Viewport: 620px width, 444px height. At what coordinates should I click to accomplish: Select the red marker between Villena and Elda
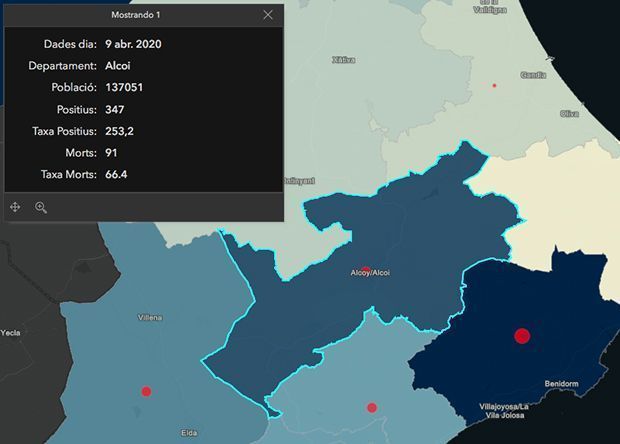[146, 391]
